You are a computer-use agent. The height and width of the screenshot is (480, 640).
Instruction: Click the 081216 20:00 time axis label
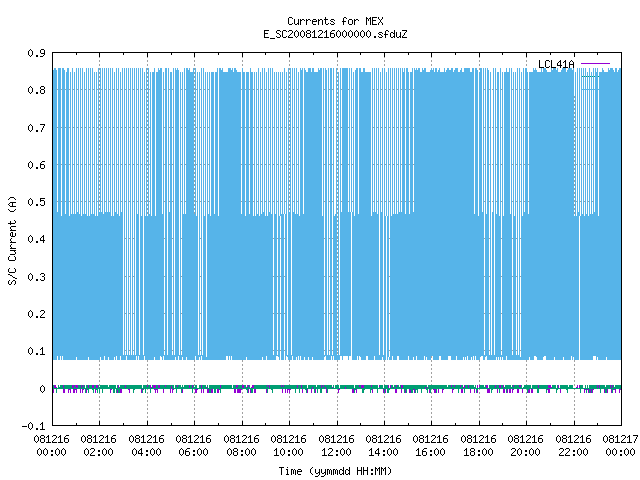(525, 446)
